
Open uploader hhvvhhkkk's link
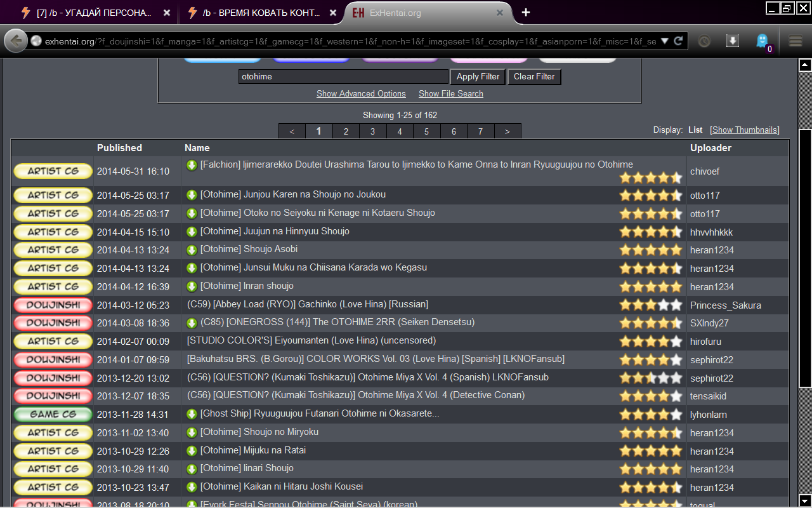(x=712, y=232)
